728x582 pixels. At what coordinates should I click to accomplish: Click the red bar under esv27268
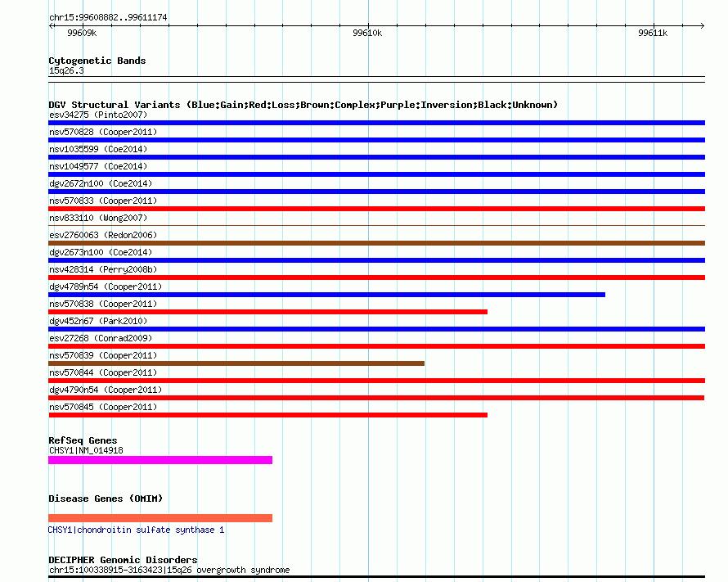[x=376, y=346]
